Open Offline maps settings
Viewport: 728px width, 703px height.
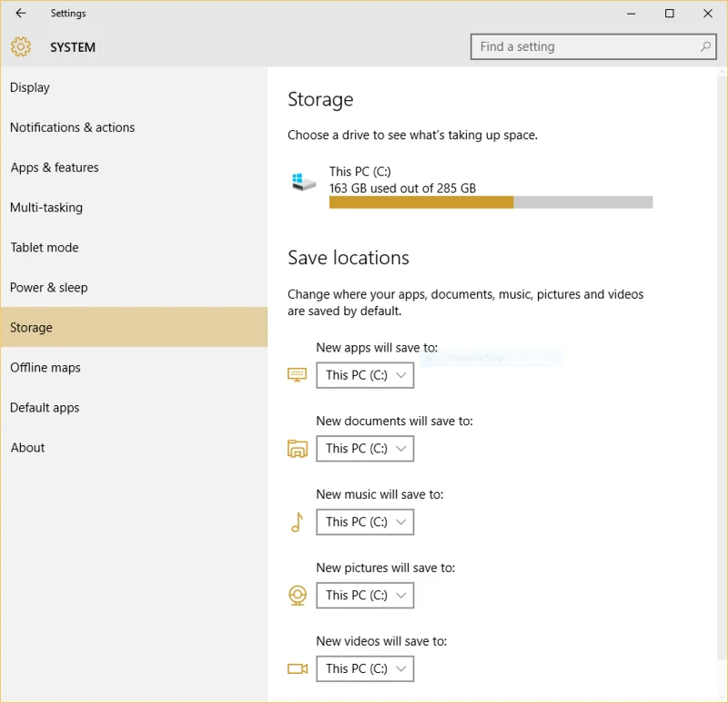click(134, 368)
